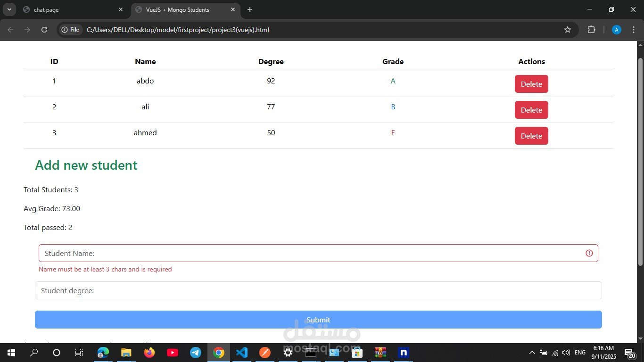The width and height of the screenshot is (644, 362).
Task: Focus the Student degree input field
Action: point(318,290)
